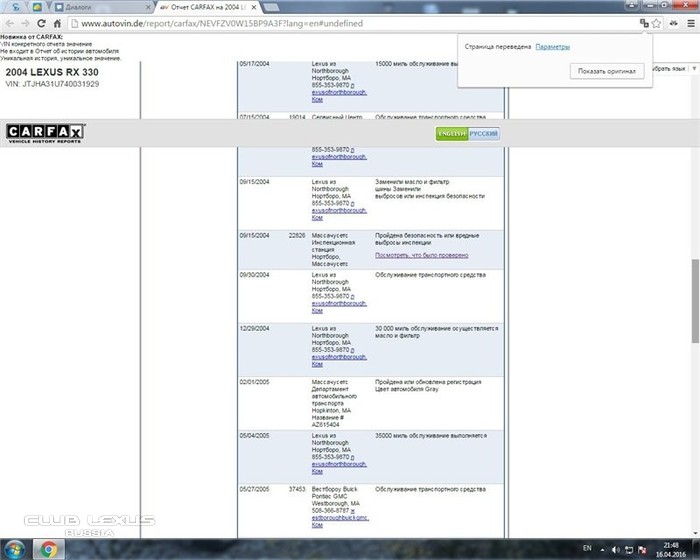Bookmark this page with the star icon
700x560 pixels.
658,22
